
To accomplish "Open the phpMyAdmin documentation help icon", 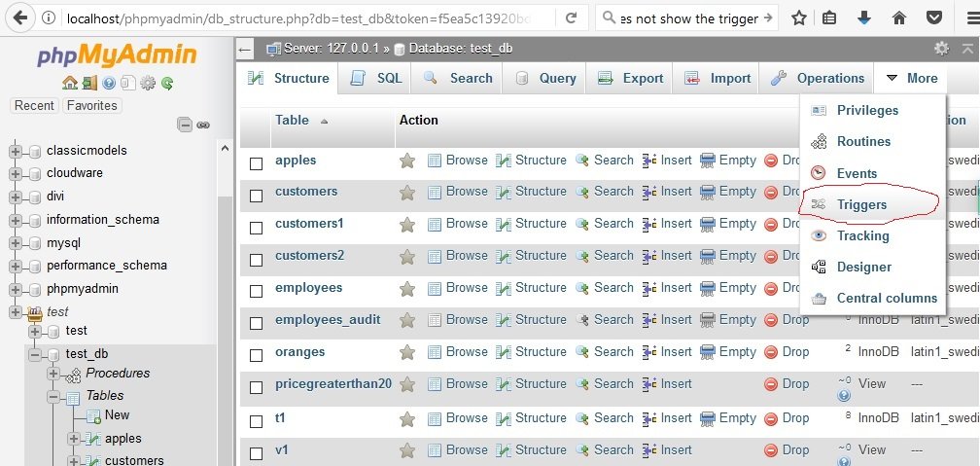I will [109, 84].
